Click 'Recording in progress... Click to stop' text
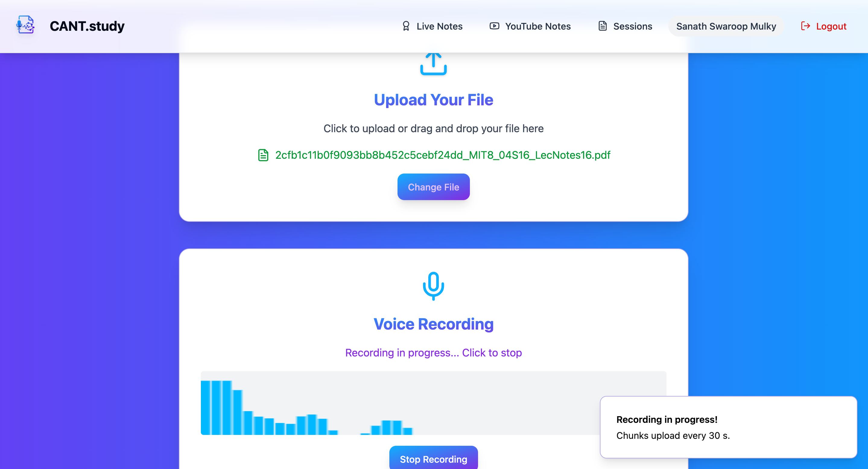Viewport: 868px width, 469px height. coord(433,353)
